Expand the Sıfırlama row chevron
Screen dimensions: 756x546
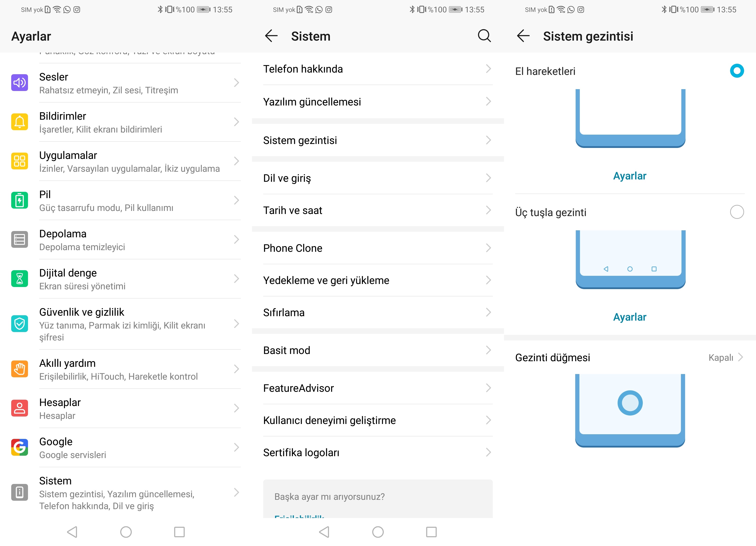click(488, 312)
